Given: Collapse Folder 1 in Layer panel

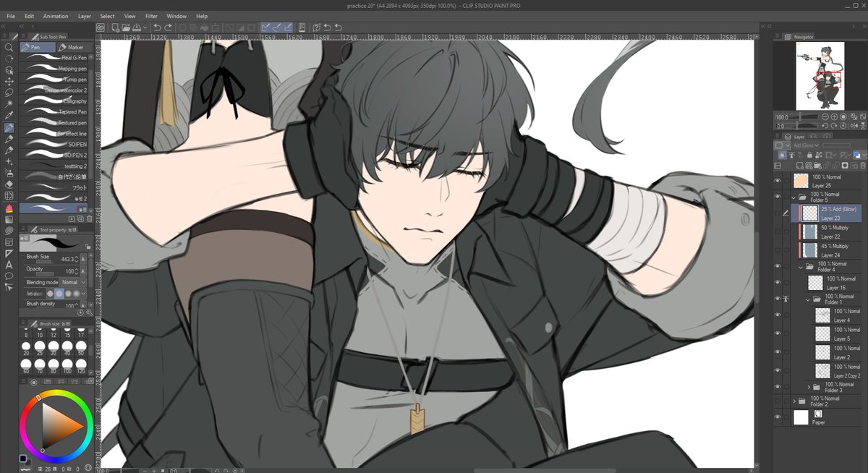Looking at the screenshot, I should coord(809,299).
